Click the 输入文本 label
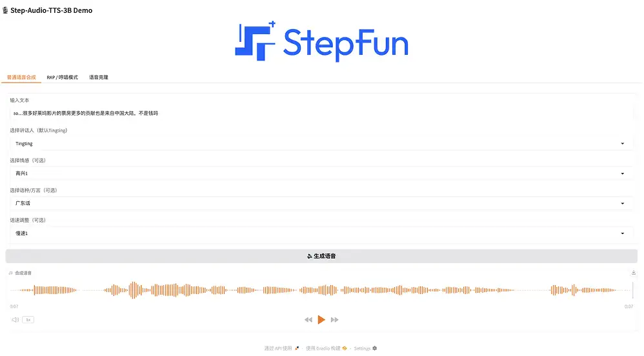The height and width of the screenshot is (356, 644). tap(19, 100)
